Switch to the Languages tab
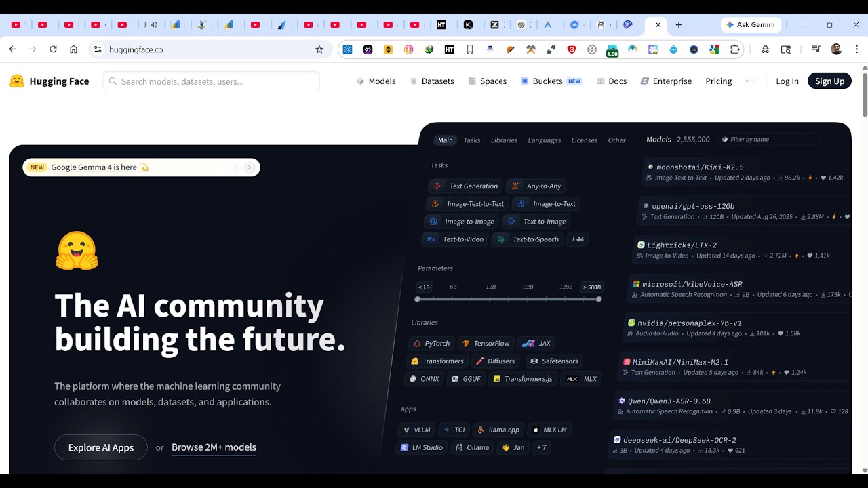 point(545,140)
